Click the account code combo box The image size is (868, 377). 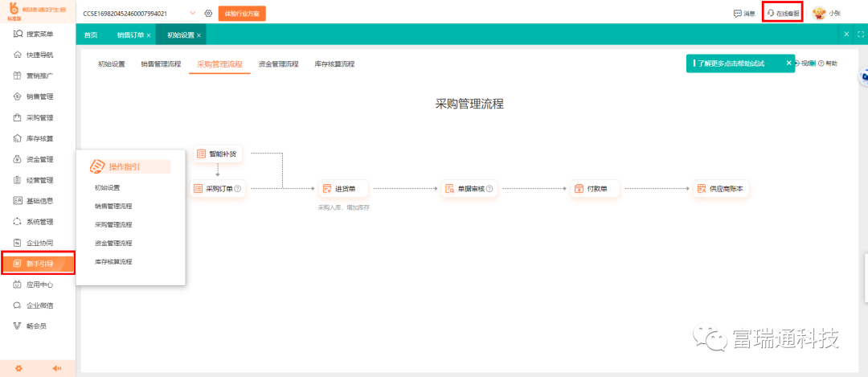[140, 13]
